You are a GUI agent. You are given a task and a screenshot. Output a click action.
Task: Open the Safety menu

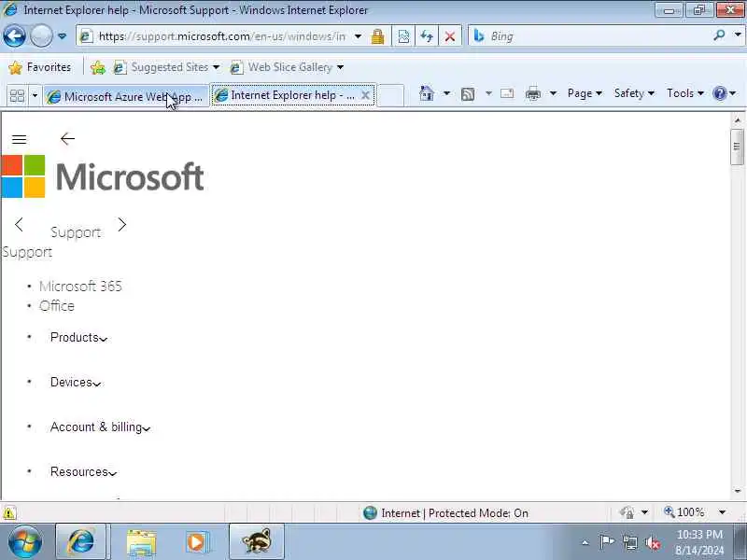point(634,93)
